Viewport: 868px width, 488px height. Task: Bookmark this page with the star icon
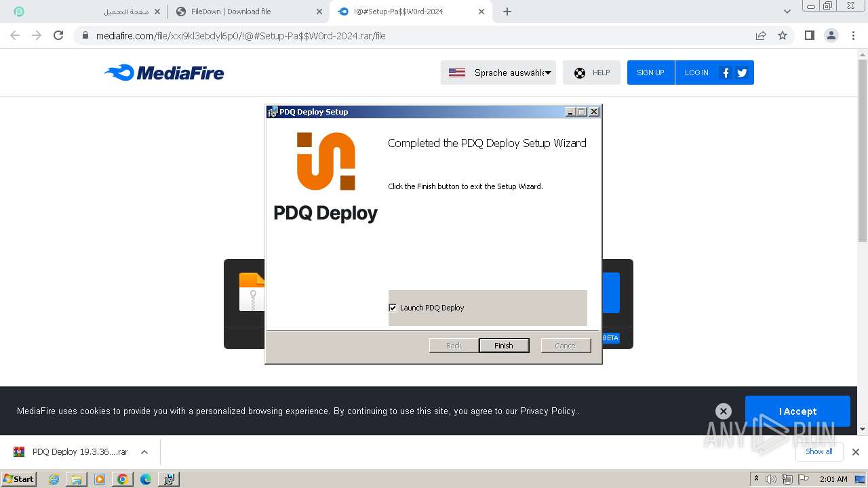783,35
